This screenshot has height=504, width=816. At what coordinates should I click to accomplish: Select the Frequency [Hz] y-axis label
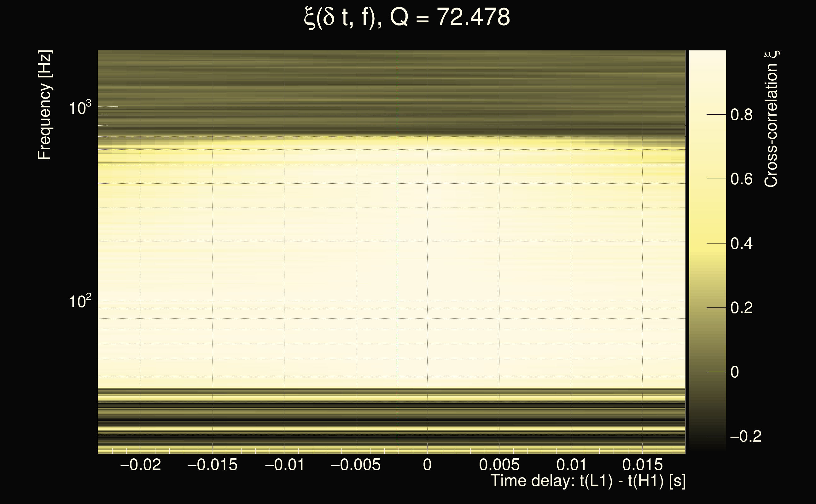coord(44,105)
